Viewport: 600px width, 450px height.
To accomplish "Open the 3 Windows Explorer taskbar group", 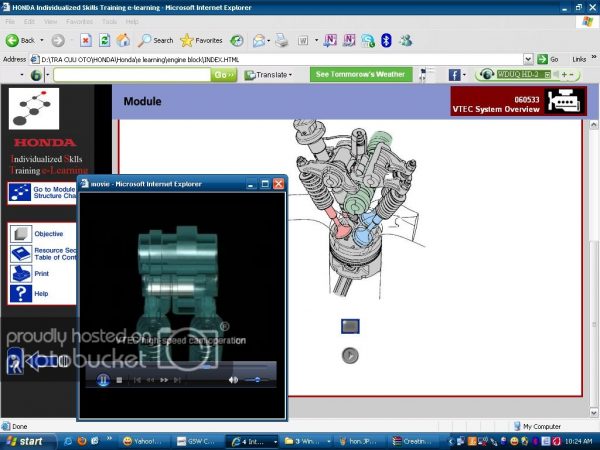I will click(x=307, y=442).
